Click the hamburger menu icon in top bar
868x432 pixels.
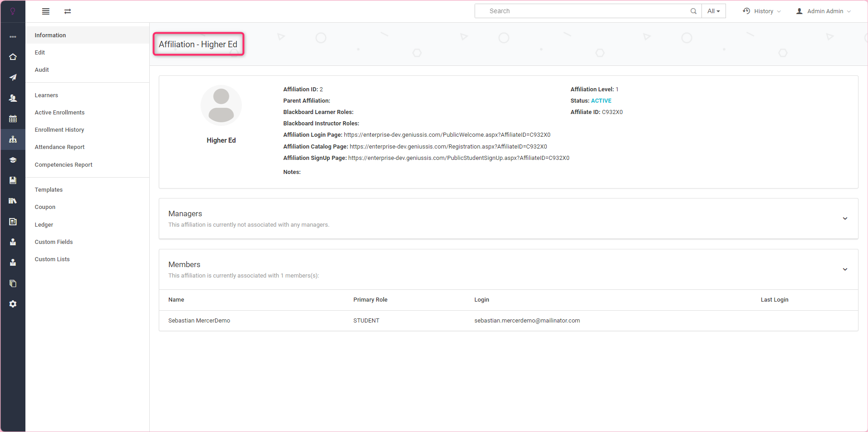46,11
